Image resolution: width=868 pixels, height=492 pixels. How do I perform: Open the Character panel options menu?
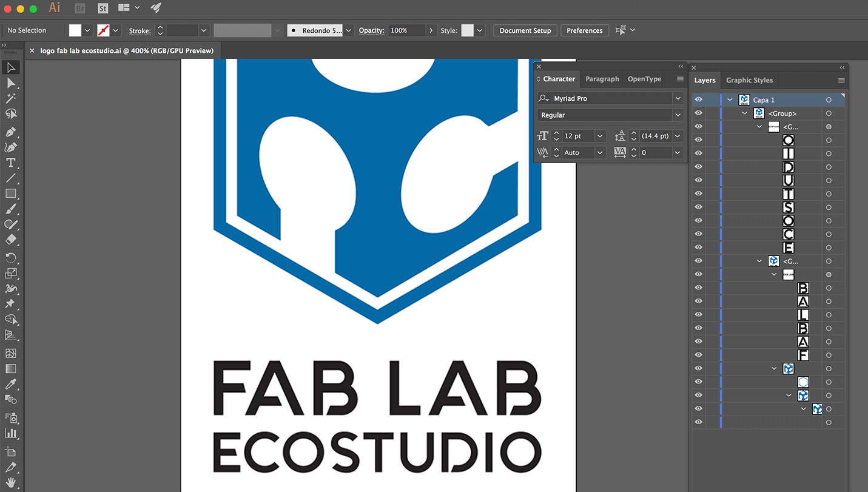tap(680, 79)
